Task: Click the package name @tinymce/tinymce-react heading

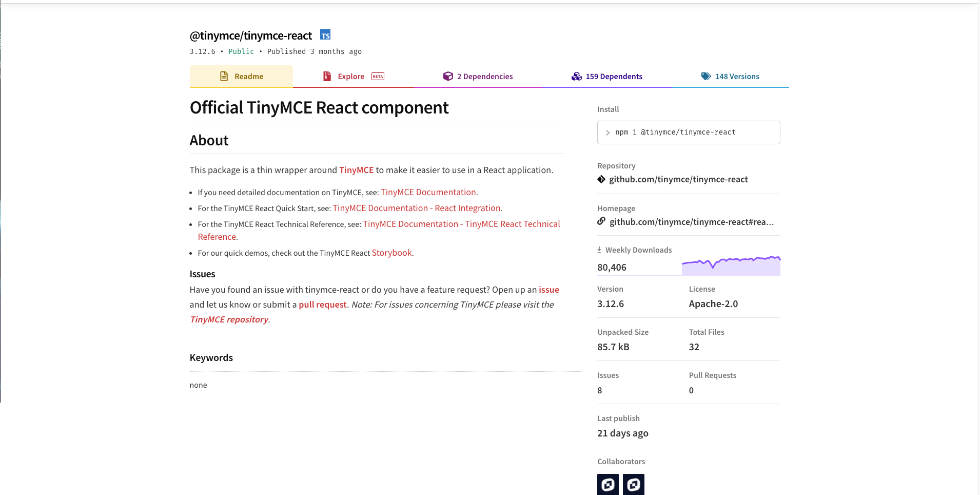Action: [251, 35]
